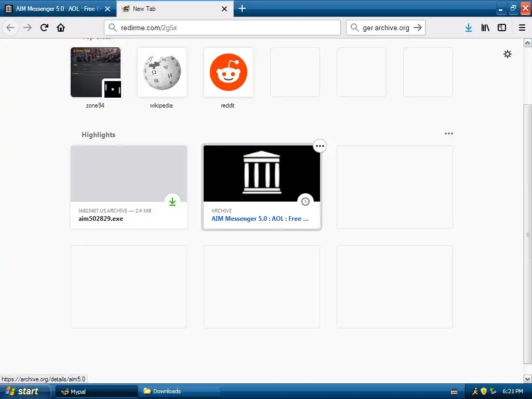This screenshot has width=532, height=399.
Task: Switch to the AIM Messenger 5.0 tab
Action: [58, 9]
